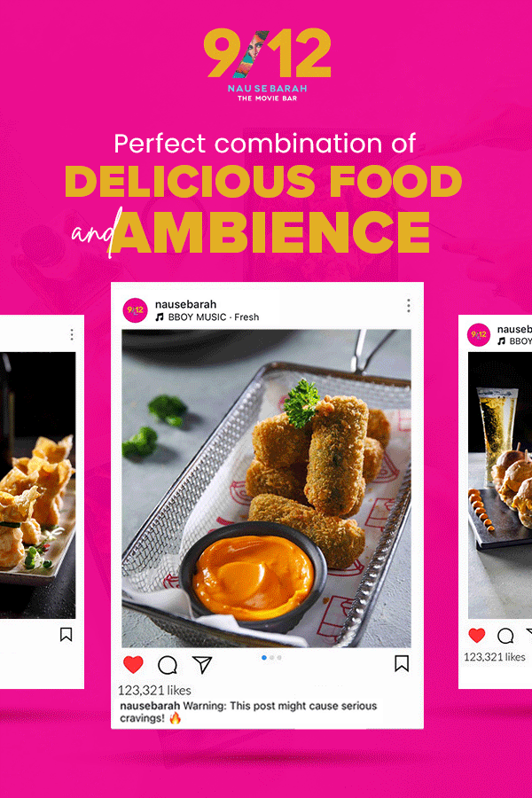532x798 pixels.
Task: Open comments via center post bubble icon
Action: tap(168, 665)
